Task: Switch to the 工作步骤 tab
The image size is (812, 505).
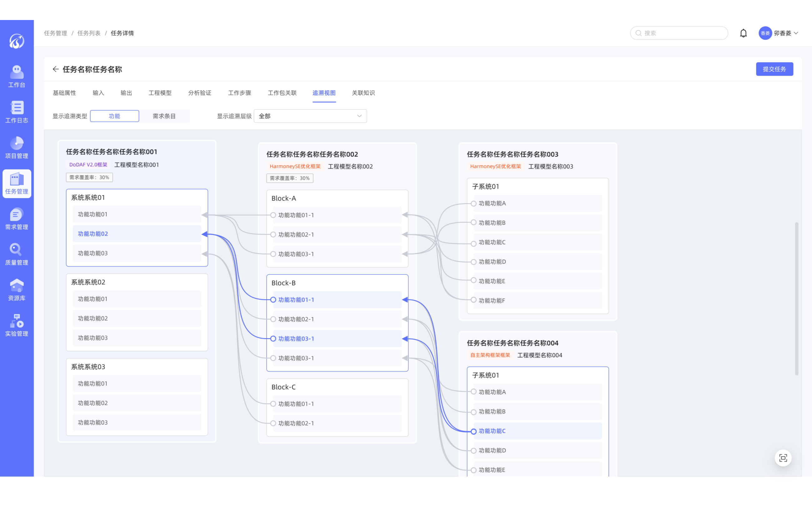Action: point(239,93)
